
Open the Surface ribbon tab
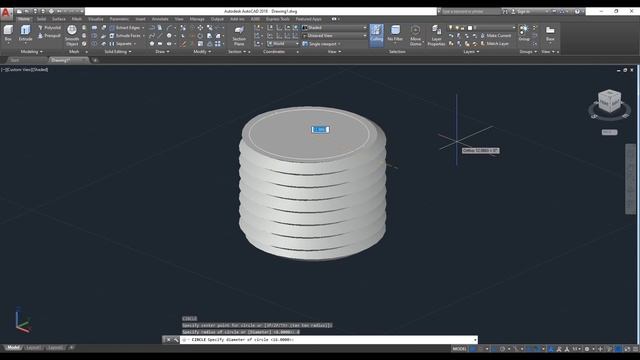coord(59,19)
